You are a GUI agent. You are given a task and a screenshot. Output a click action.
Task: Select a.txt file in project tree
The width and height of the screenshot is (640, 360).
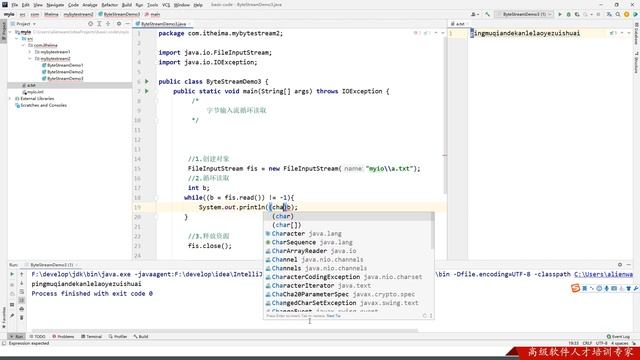pyautogui.click(x=29, y=85)
